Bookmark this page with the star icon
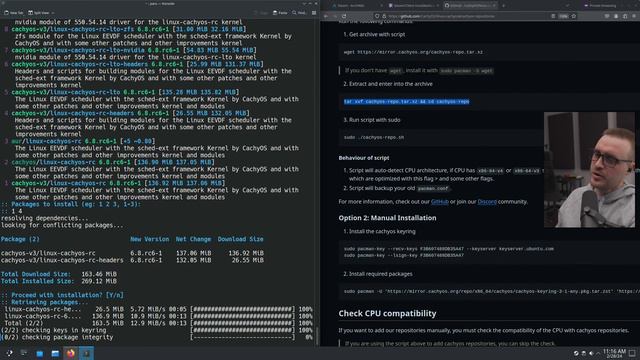The height and width of the screenshot is (360, 640). tap(573, 16)
